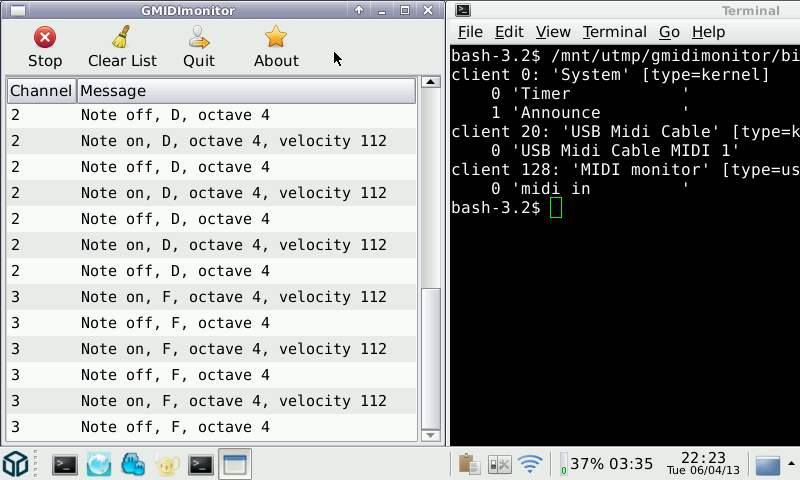Quit GMIDImonitor using the Quit toolbar button
The width and height of the screenshot is (800, 480).
pyautogui.click(x=198, y=48)
